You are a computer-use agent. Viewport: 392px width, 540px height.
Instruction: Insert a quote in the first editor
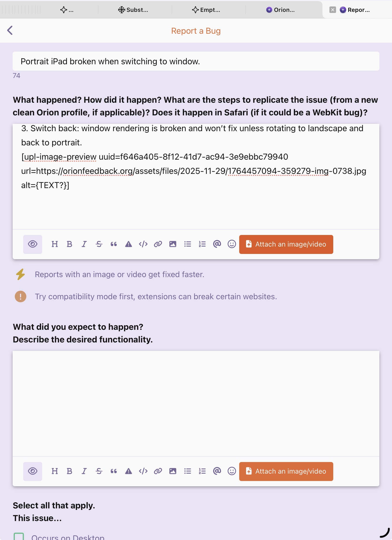click(x=114, y=244)
